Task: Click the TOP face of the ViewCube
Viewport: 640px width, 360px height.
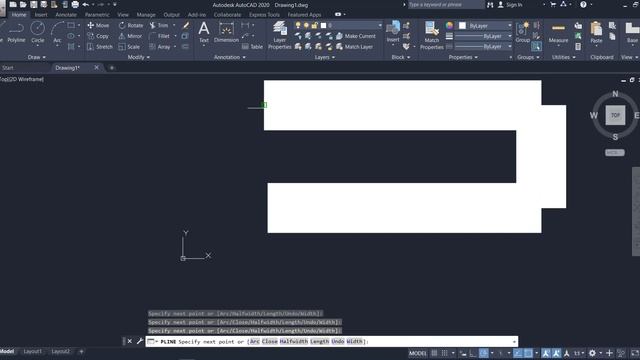Action: click(x=615, y=115)
